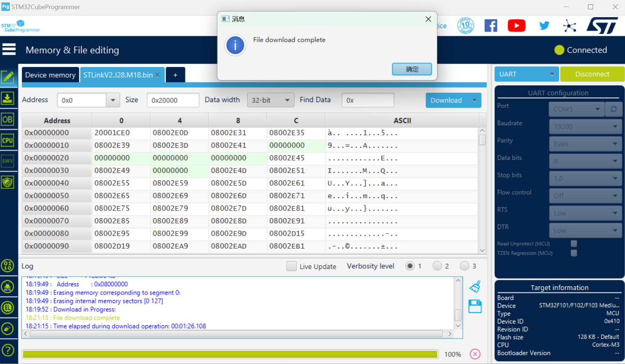Click the 10 years anniversary badge
625x364 pixels.
[466, 26]
